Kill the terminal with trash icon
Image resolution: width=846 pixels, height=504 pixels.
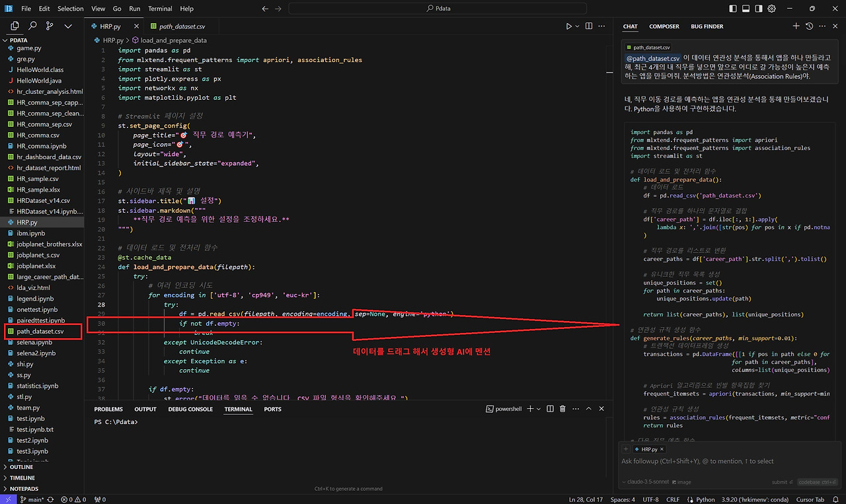point(562,409)
